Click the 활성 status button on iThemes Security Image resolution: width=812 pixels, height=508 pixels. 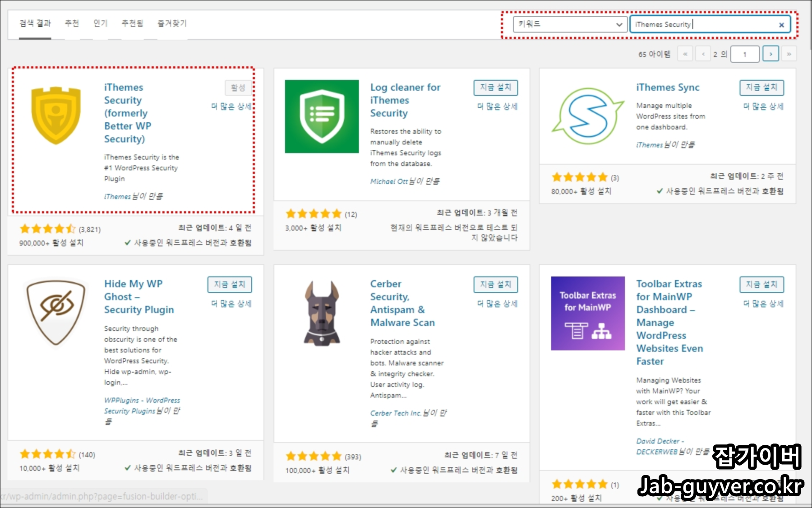pyautogui.click(x=238, y=88)
